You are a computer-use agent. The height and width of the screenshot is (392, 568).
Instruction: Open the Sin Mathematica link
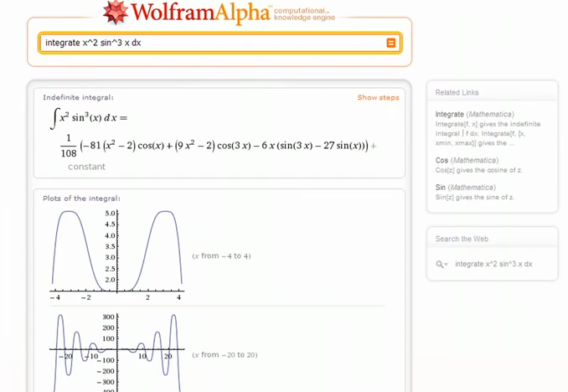tap(466, 188)
